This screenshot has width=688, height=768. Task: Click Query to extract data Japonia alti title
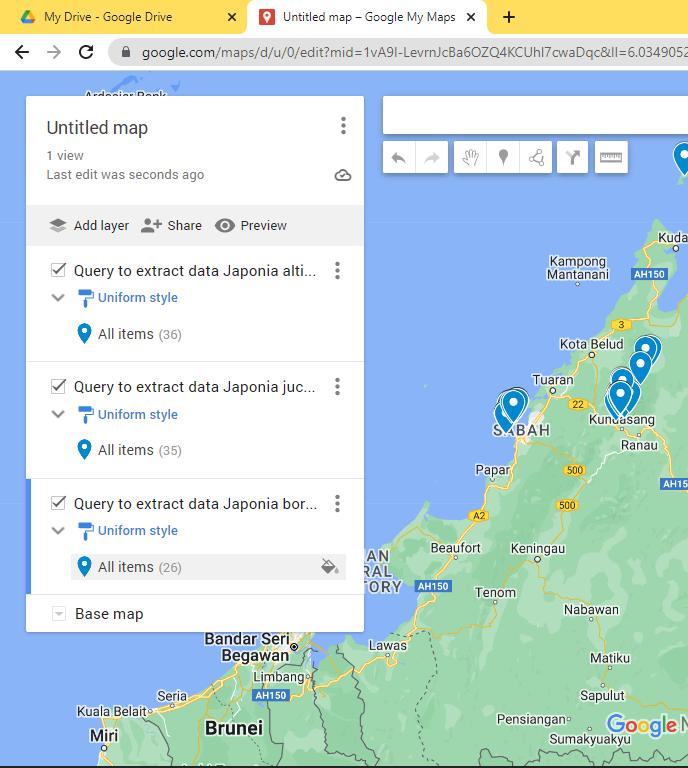click(195, 270)
